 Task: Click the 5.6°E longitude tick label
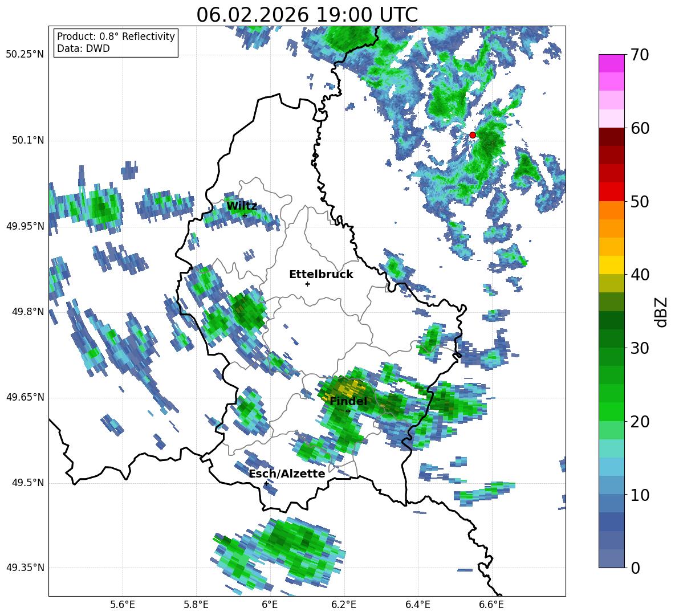tap(122, 605)
